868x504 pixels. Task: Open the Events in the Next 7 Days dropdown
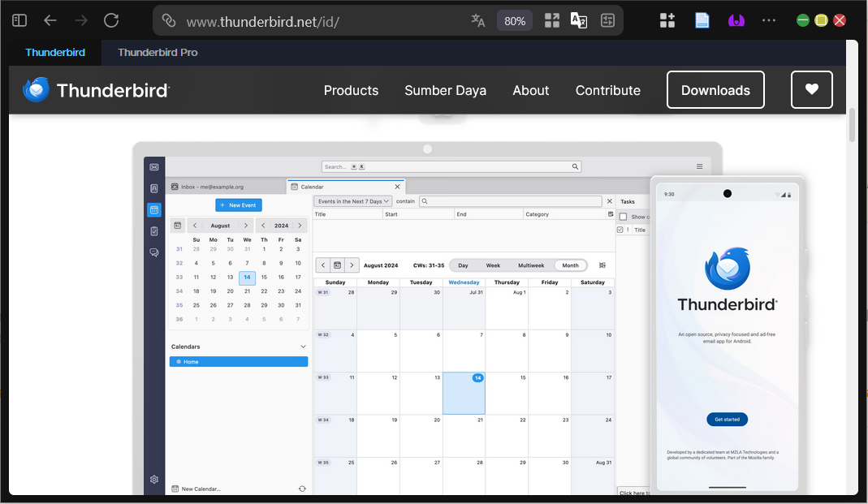pos(353,201)
